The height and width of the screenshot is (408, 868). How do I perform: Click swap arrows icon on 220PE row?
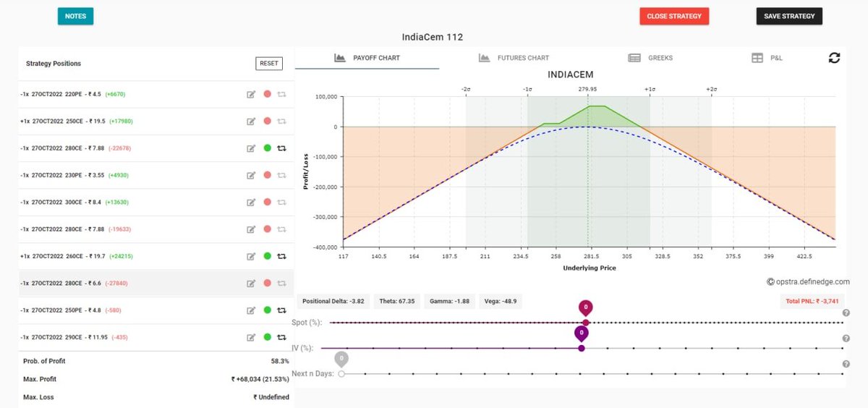click(281, 94)
